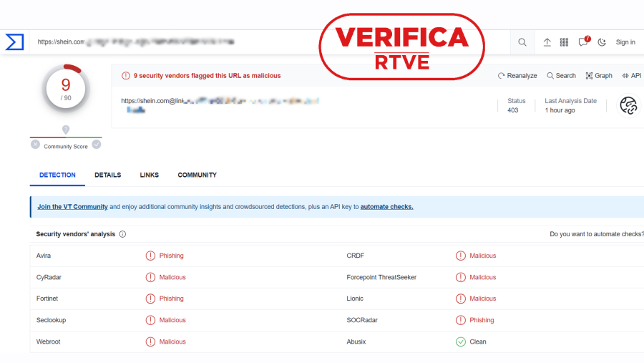644x363 pixels.
Task: Open the apps grid icon
Action: pos(565,42)
